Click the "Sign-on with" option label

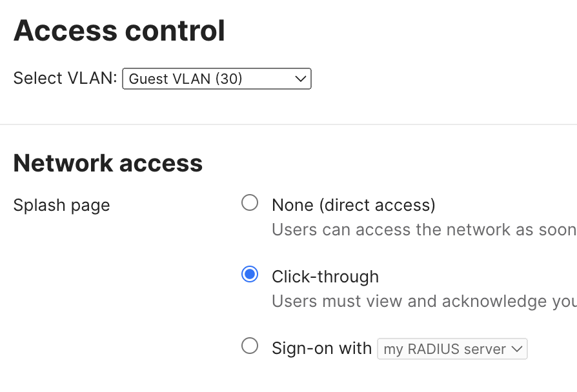(x=321, y=348)
